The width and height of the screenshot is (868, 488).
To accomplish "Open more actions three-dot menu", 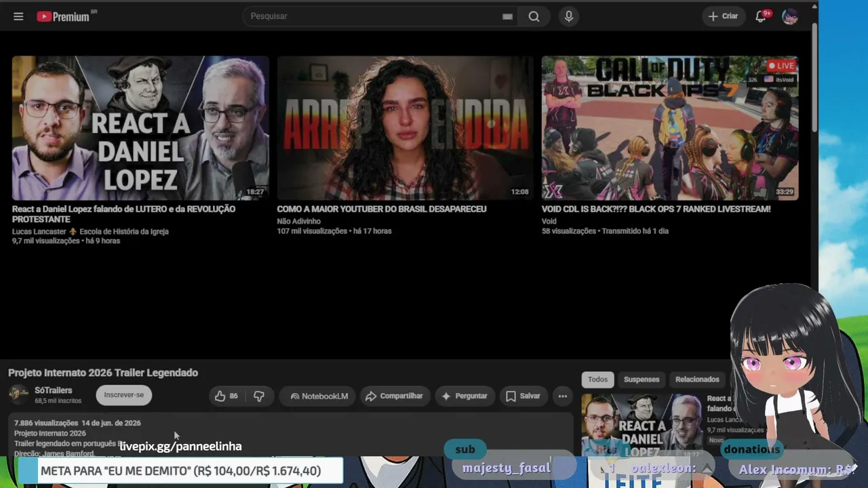I will pyautogui.click(x=562, y=396).
